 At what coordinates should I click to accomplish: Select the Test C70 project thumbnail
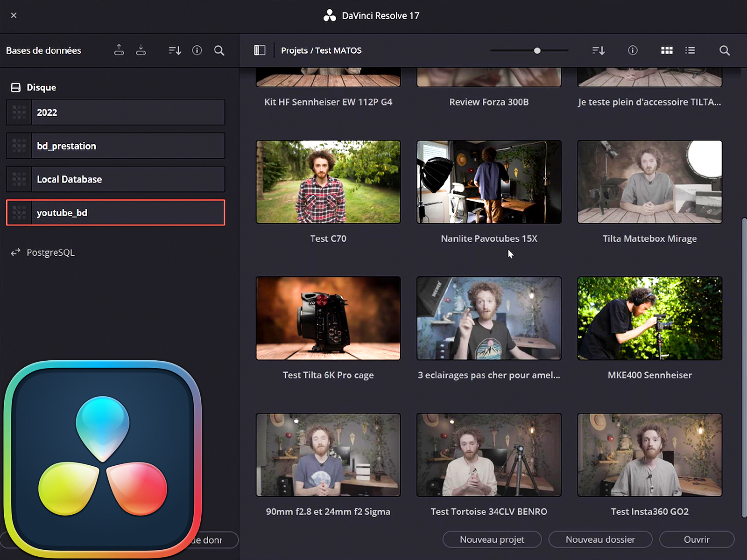tap(328, 182)
